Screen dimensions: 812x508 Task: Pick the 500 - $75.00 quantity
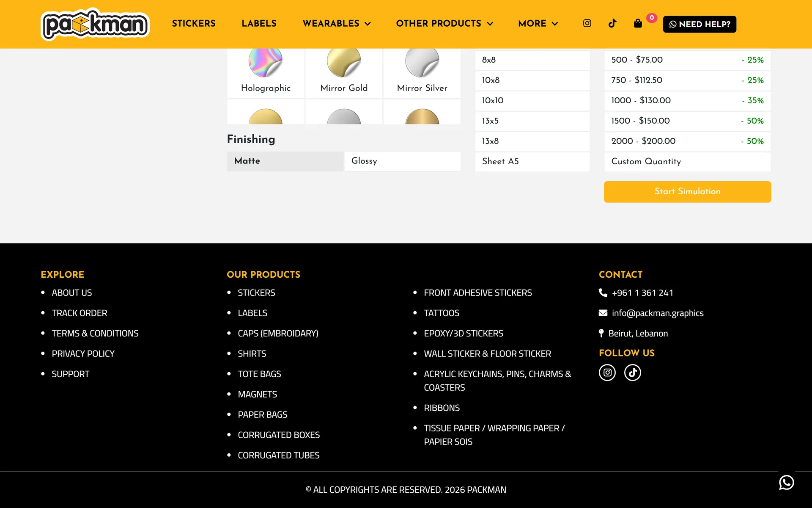coord(688,60)
